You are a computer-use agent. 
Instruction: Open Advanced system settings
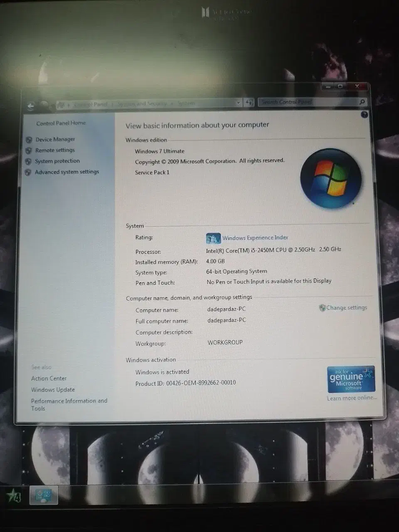click(x=66, y=172)
